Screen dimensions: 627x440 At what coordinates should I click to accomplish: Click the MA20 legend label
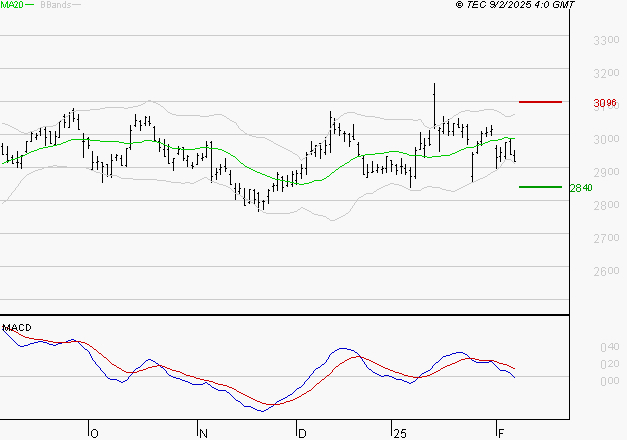pyautogui.click(x=12, y=5)
